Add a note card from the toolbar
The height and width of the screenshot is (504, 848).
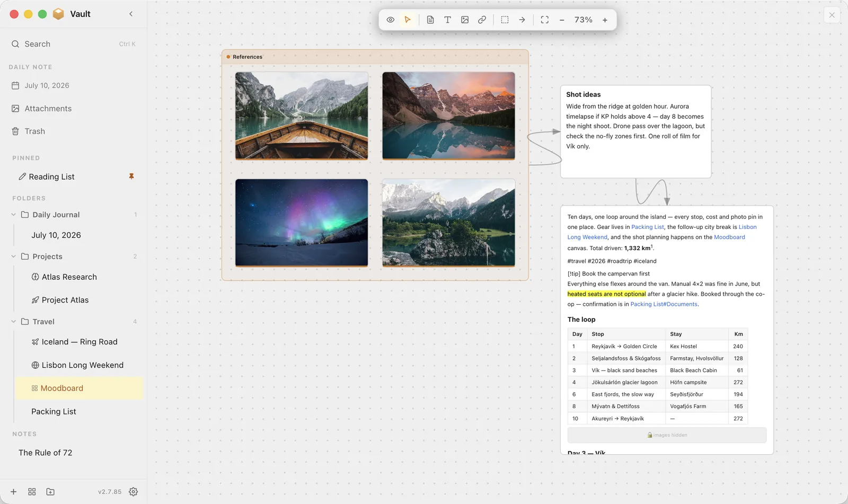(430, 20)
